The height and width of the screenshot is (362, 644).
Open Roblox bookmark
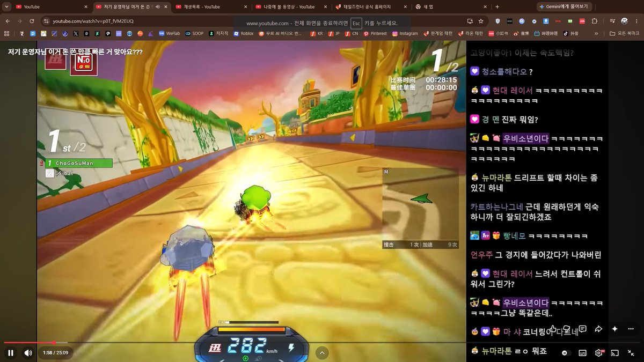point(243,33)
